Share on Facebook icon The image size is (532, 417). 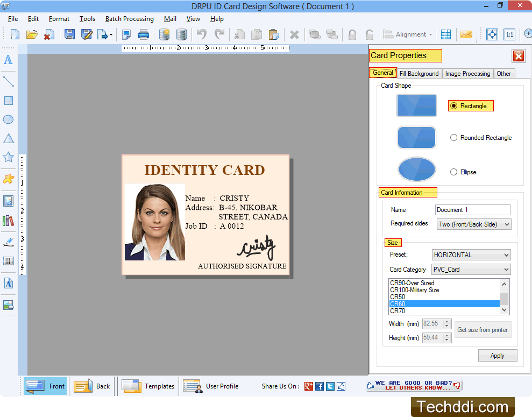pos(320,386)
